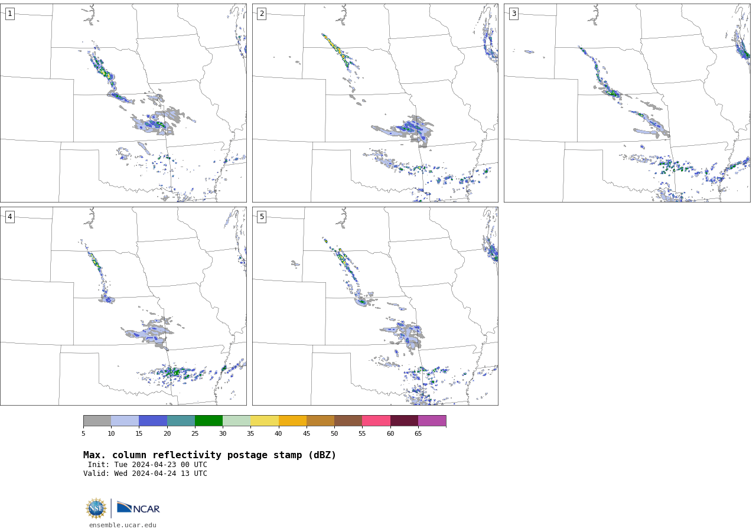
Task: Click the colorbar tick label 50
Action: pos(334,433)
